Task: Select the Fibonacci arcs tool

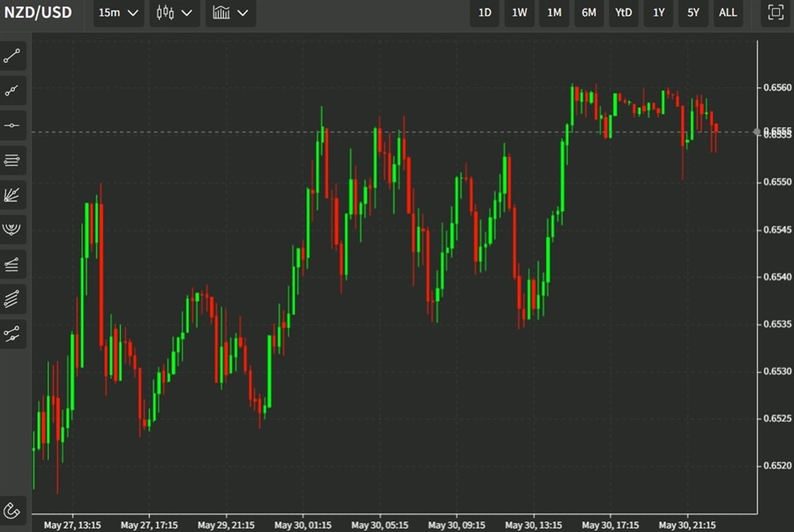Action: pyautogui.click(x=12, y=229)
